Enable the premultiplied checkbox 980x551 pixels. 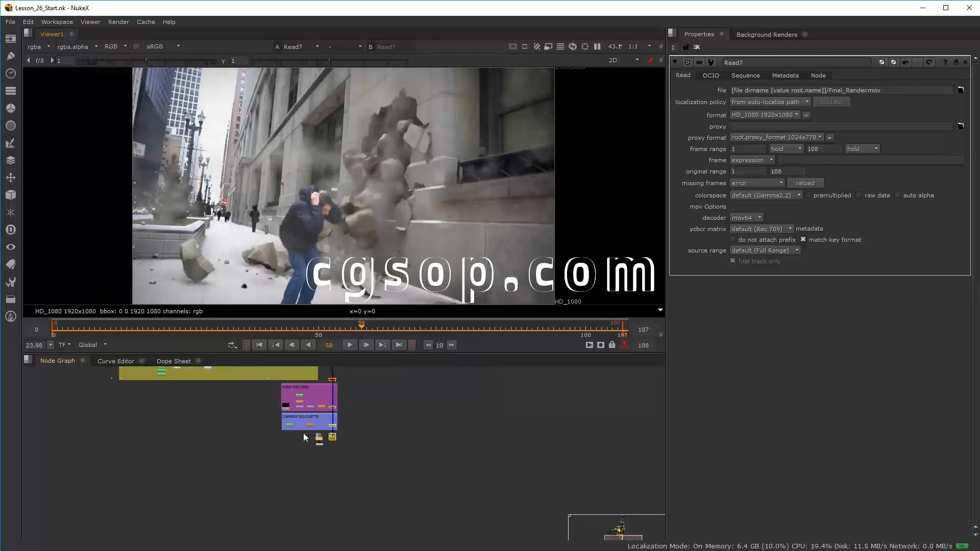coord(808,195)
